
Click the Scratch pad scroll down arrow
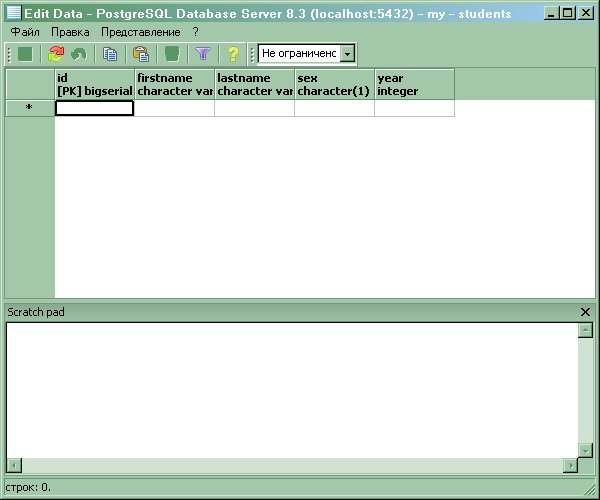pyautogui.click(x=585, y=451)
